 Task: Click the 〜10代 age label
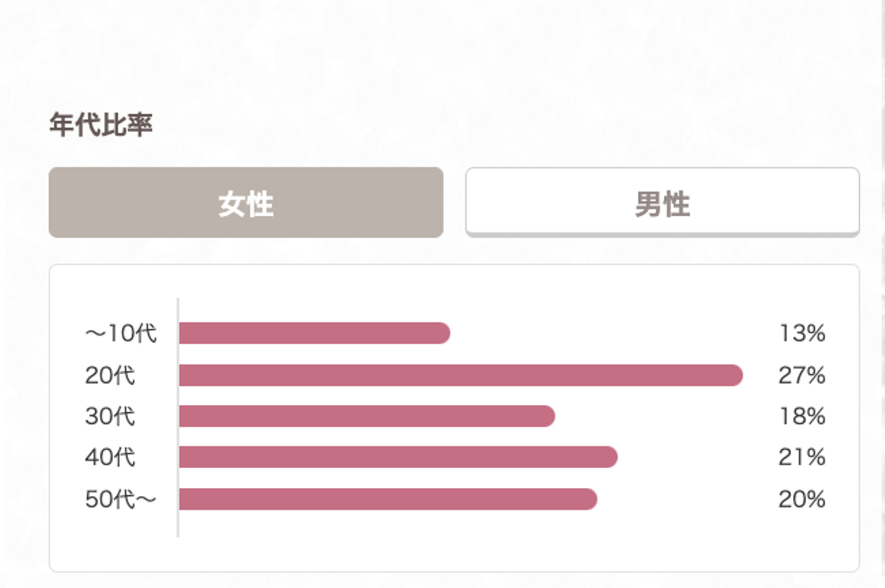pos(120,333)
